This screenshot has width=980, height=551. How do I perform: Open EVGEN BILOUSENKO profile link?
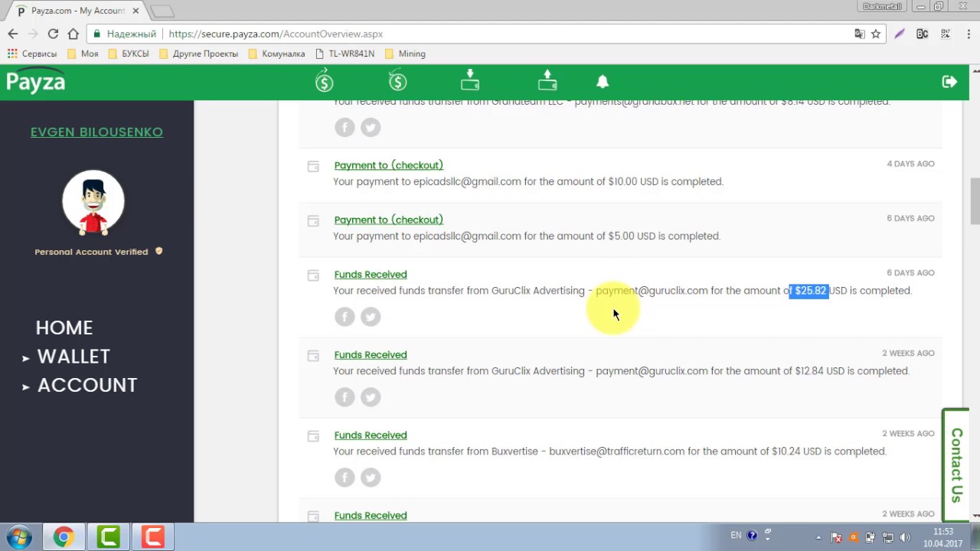96,132
